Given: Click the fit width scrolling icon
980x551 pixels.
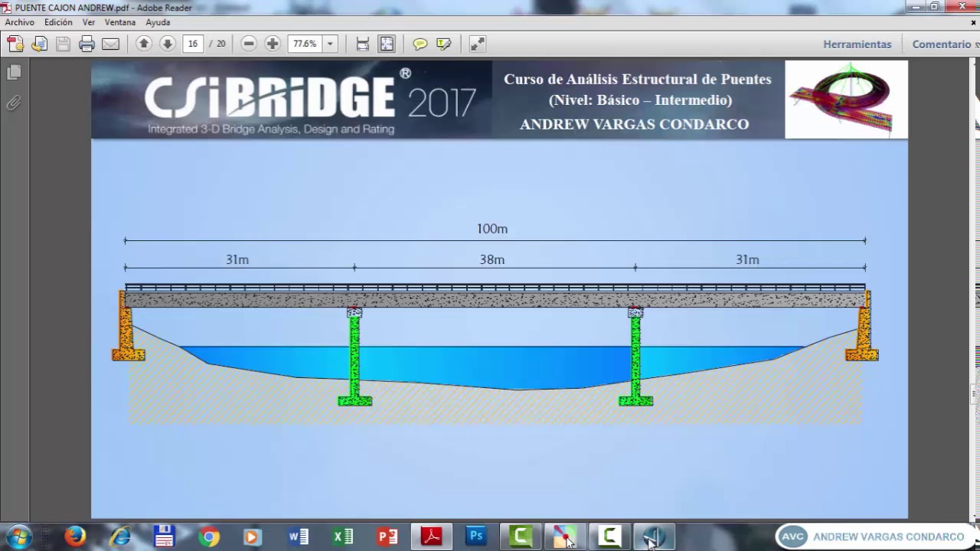Looking at the screenshot, I should coord(363,44).
